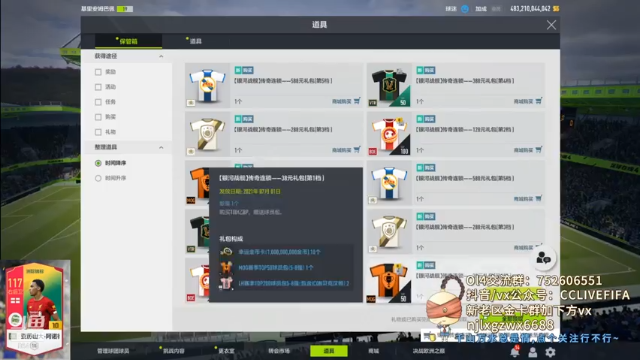Viewport: 640px width, 360px height.
Task: Click the 483,210,044,042 currency balance
Action: pyautogui.click(x=530, y=9)
